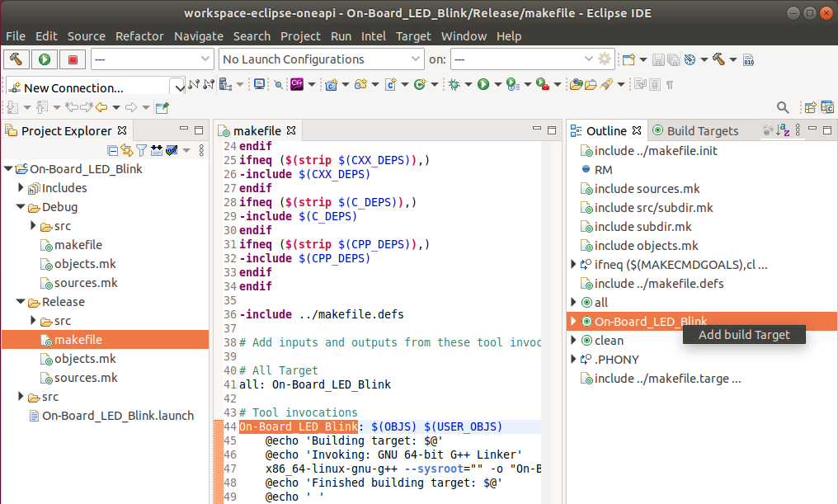Image resolution: width=838 pixels, height=504 pixels.
Task: Click the Project Explorer filter funnel icon
Action: 141,150
